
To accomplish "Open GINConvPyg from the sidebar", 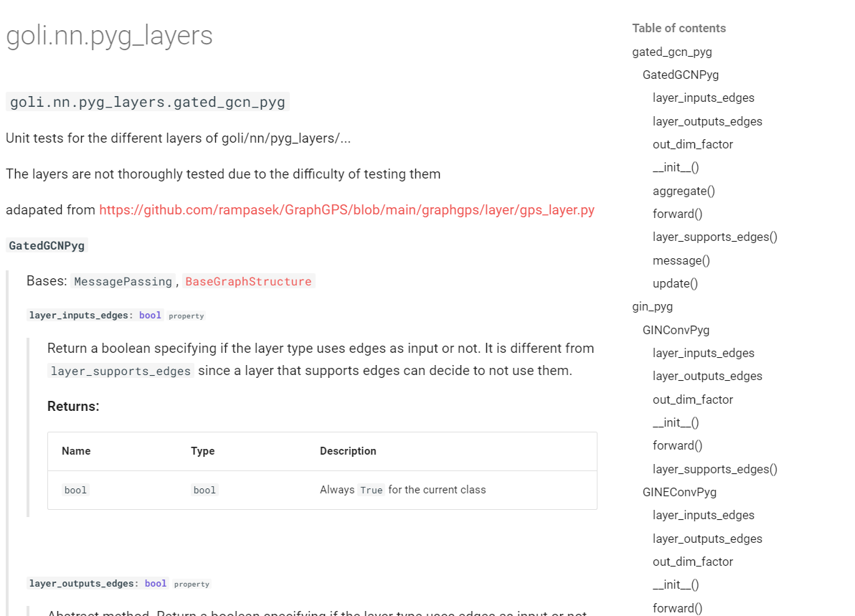I will [676, 330].
